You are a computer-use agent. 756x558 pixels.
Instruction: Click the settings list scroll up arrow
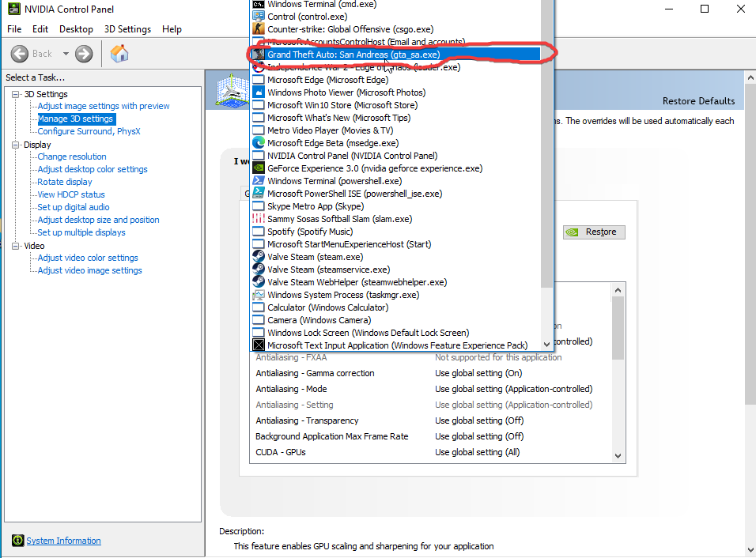(618, 290)
